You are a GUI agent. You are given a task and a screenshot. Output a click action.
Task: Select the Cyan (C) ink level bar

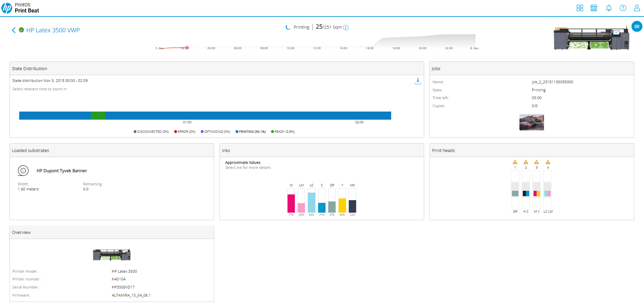[x=322, y=201]
